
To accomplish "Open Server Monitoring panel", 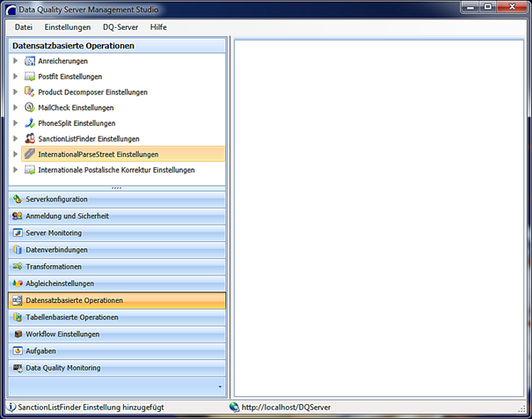I will [x=117, y=233].
